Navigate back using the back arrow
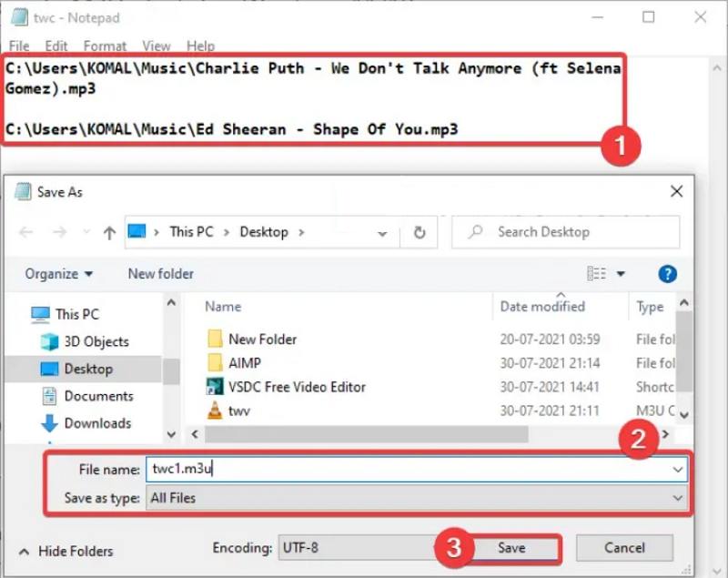The width and height of the screenshot is (728, 578). 26,232
